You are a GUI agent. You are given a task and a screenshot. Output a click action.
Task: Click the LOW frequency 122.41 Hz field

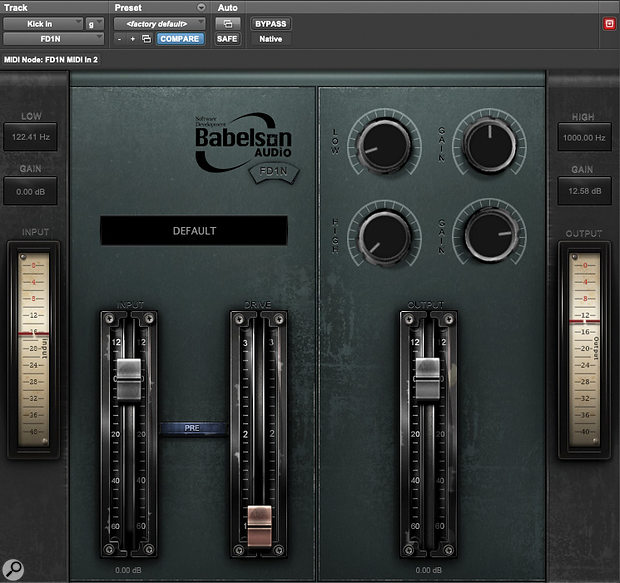click(x=30, y=137)
